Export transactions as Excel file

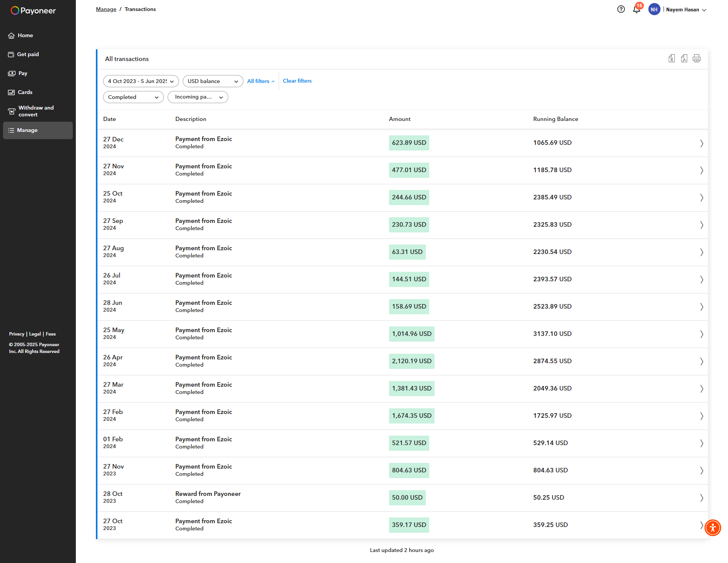point(672,59)
